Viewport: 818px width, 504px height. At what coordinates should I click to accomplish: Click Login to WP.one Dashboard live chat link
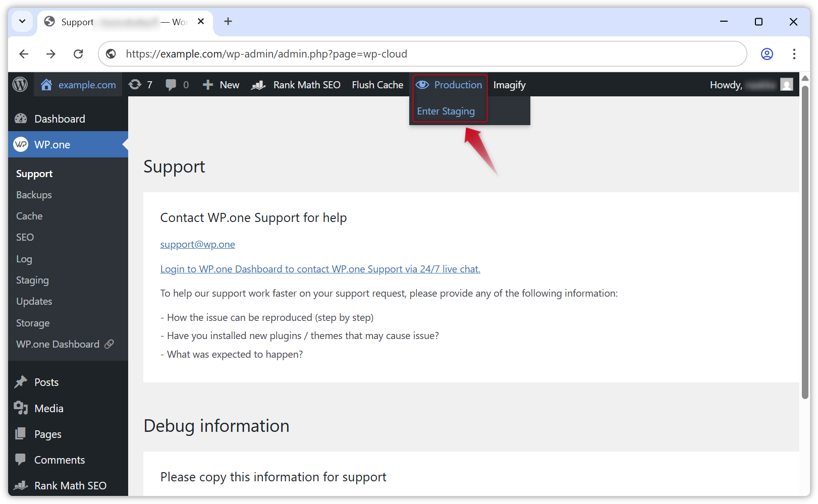[x=320, y=269]
